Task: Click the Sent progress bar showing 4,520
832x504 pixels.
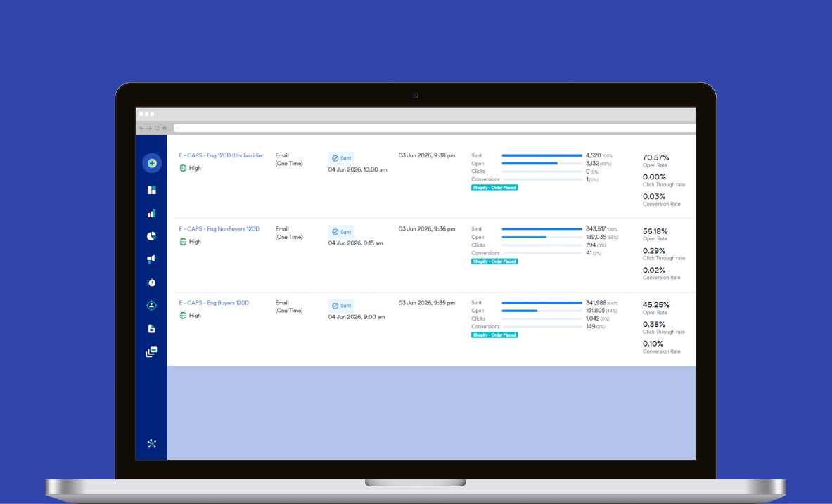Action: tap(542, 155)
